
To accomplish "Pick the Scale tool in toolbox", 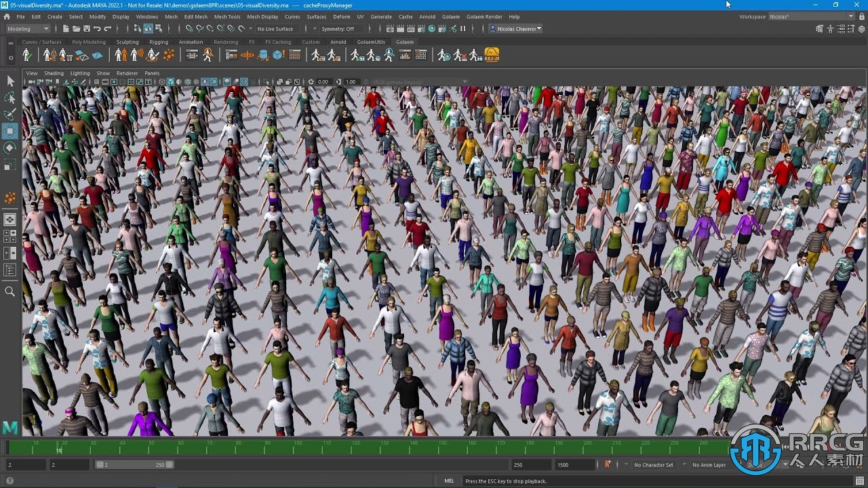I will coord(10,164).
